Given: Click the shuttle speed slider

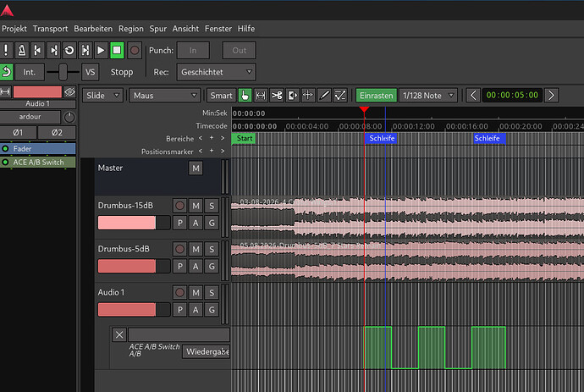Looking at the screenshot, I should click(x=63, y=72).
